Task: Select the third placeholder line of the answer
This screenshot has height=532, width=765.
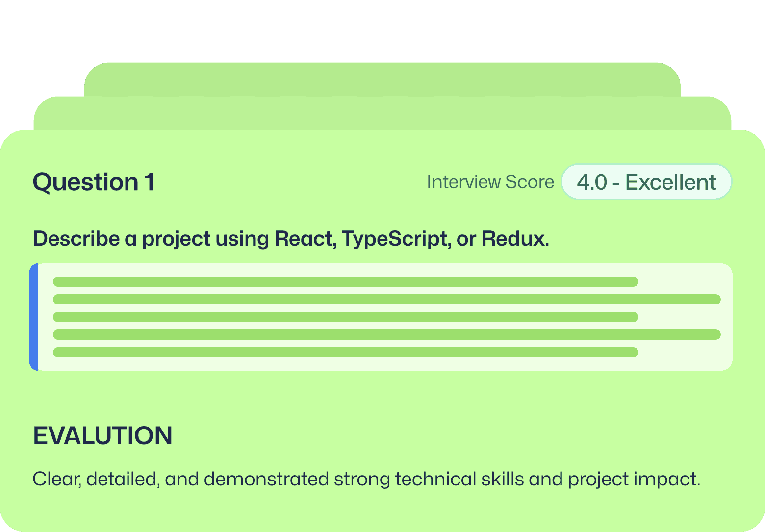Action: pos(346,317)
